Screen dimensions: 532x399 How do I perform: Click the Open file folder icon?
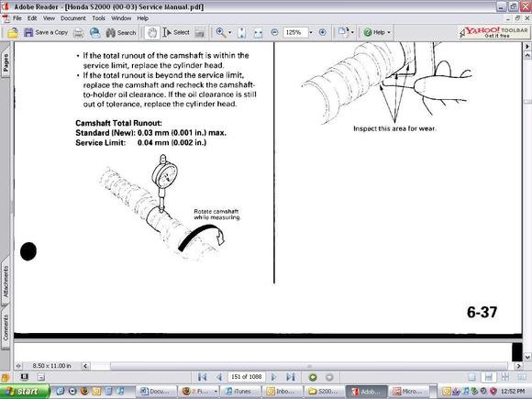click(13, 33)
